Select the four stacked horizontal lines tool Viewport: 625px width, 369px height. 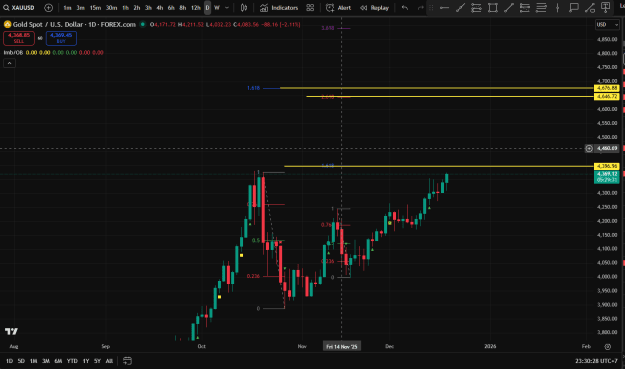tap(541, 8)
